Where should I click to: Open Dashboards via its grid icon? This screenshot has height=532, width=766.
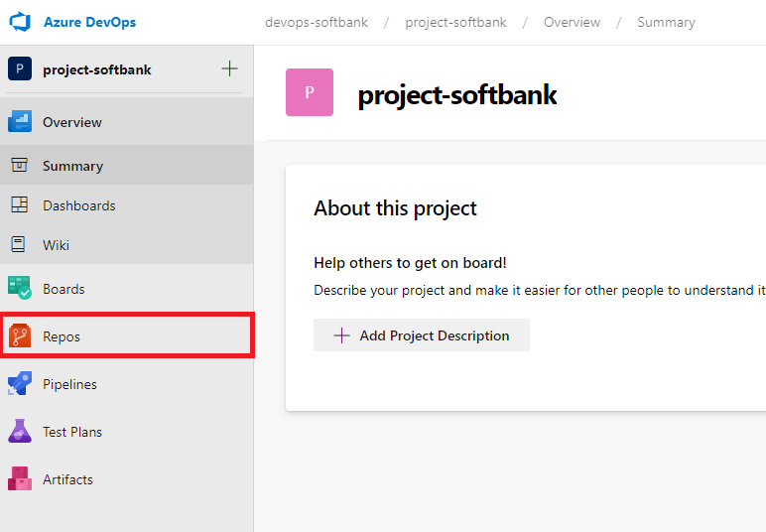20,205
